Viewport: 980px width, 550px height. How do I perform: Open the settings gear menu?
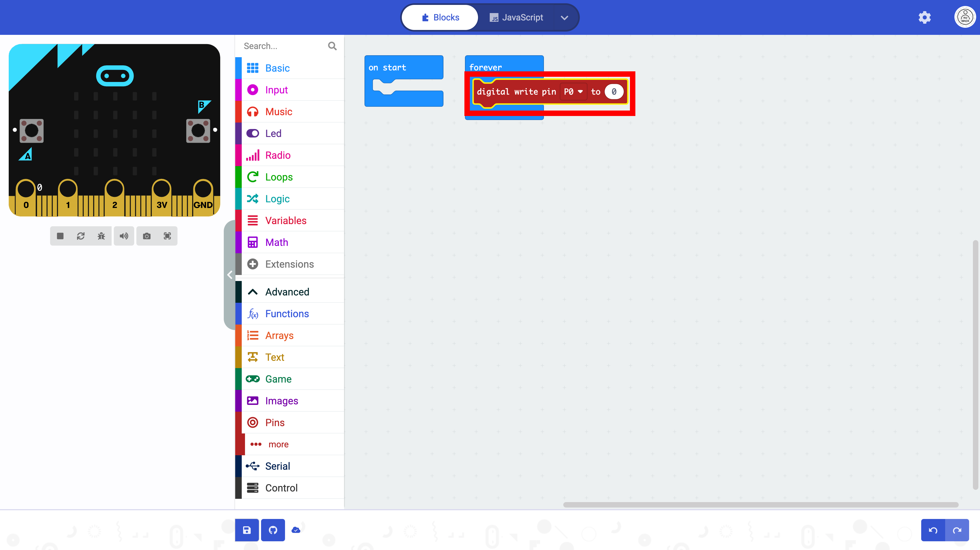(924, 17)
